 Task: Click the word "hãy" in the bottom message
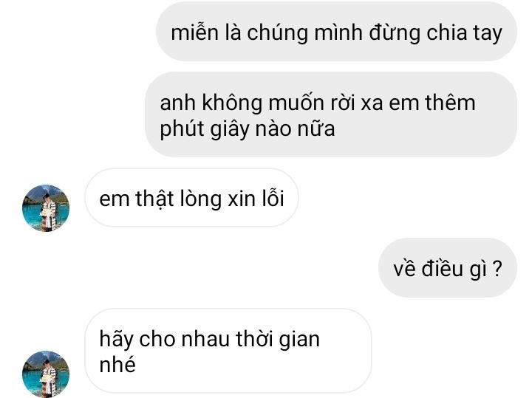point(116,340)
